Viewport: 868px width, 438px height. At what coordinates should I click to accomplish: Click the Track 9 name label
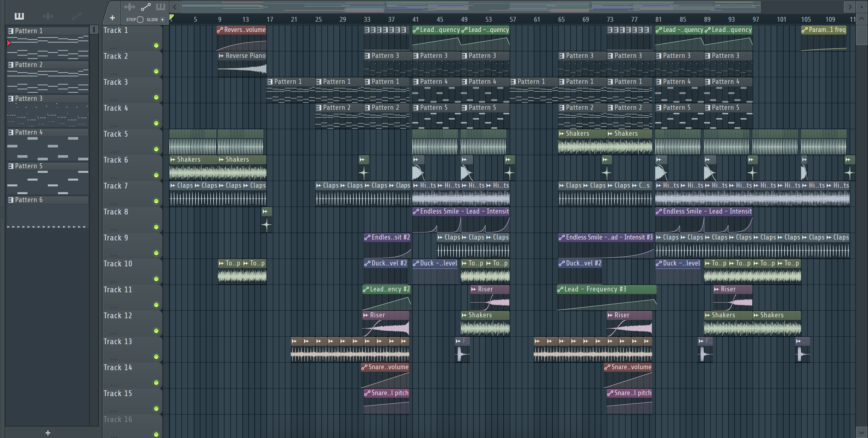[x=115, y=238]
